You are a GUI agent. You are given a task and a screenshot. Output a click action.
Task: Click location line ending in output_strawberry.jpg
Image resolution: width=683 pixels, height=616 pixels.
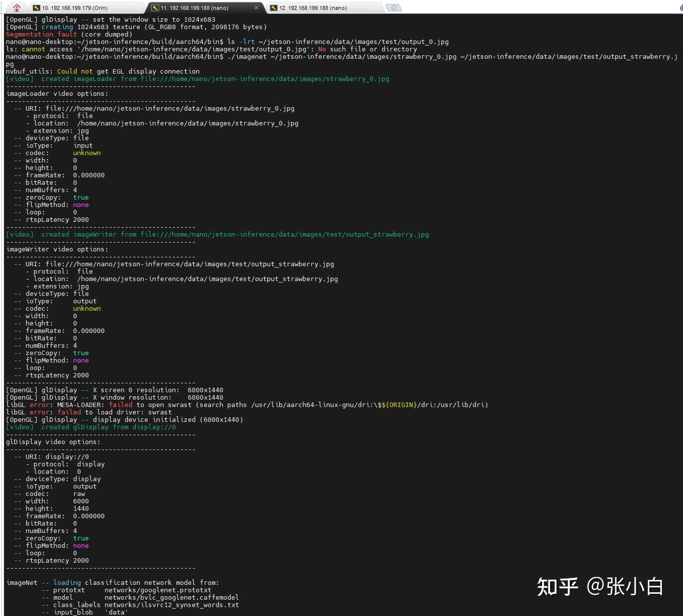182,279
